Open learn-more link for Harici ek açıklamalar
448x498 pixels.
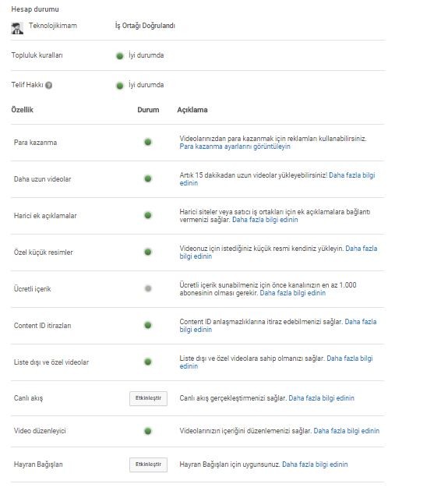point(265,220)
